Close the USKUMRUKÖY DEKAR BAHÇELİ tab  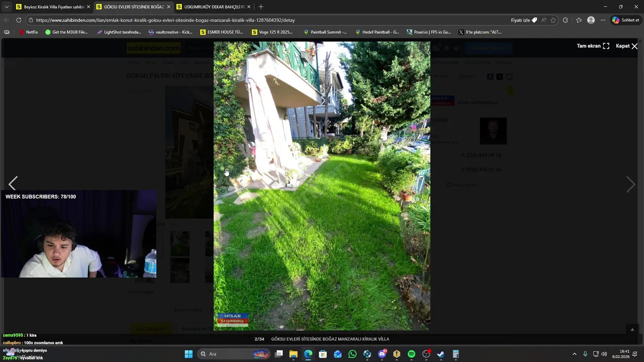pyautogui.click(x=249, y=7)
